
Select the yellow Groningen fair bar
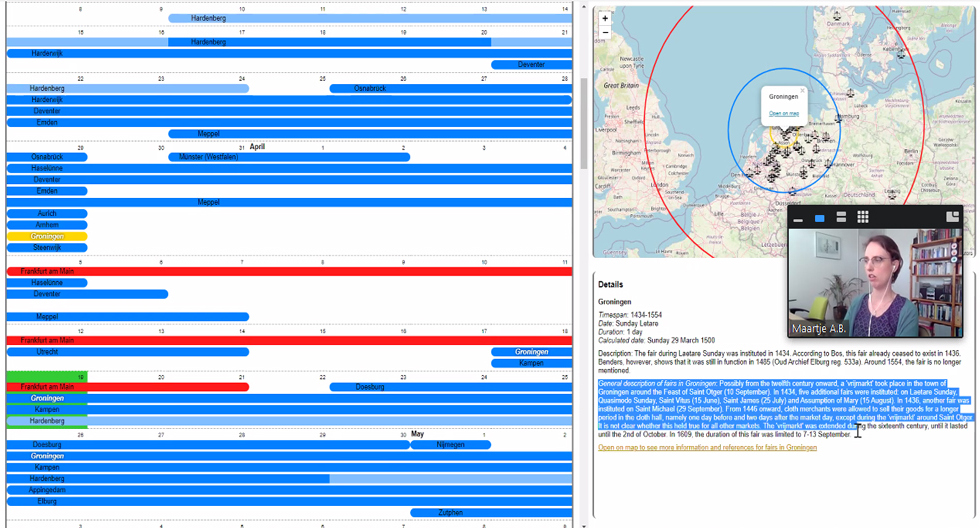(x=47, y=236)
